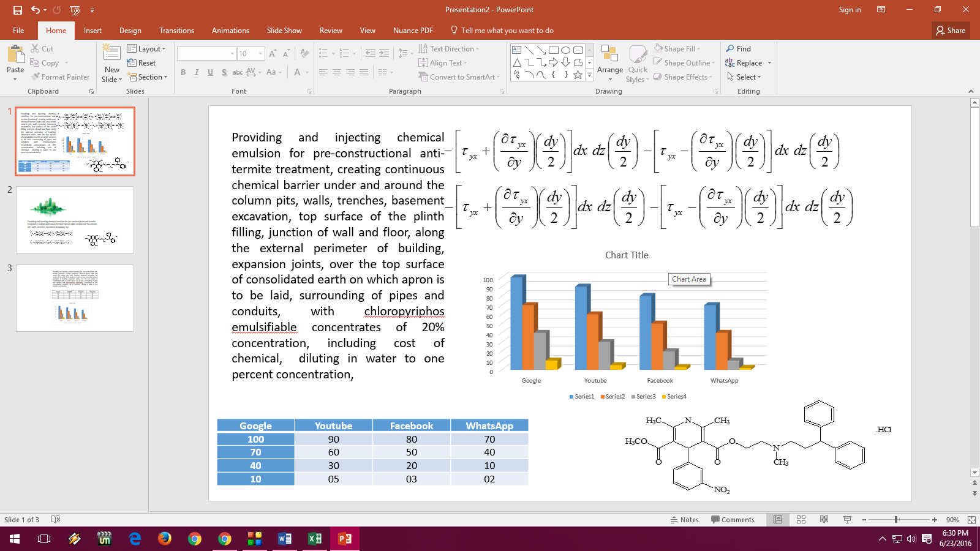Toggle italic formatting

click(196, 72)
